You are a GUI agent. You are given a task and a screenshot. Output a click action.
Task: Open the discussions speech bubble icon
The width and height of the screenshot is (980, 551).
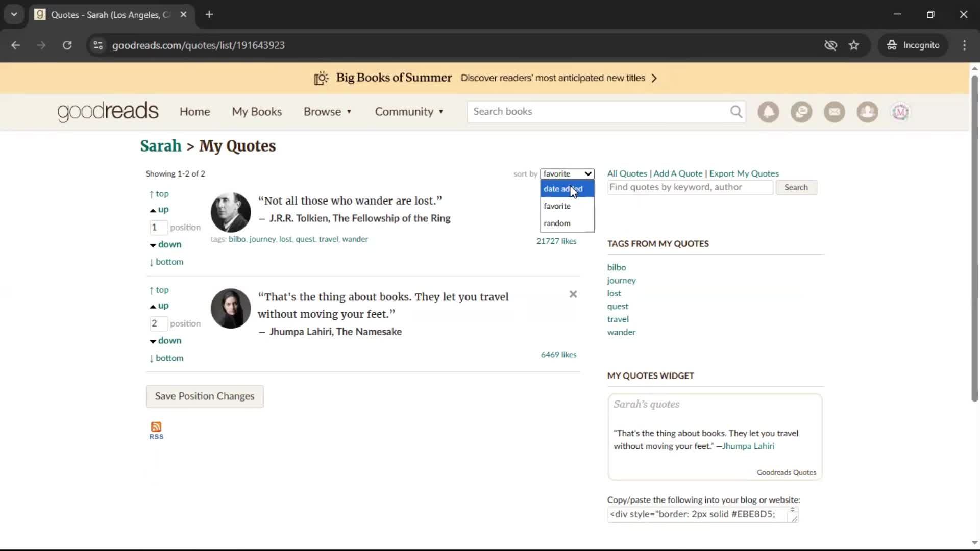801,112
